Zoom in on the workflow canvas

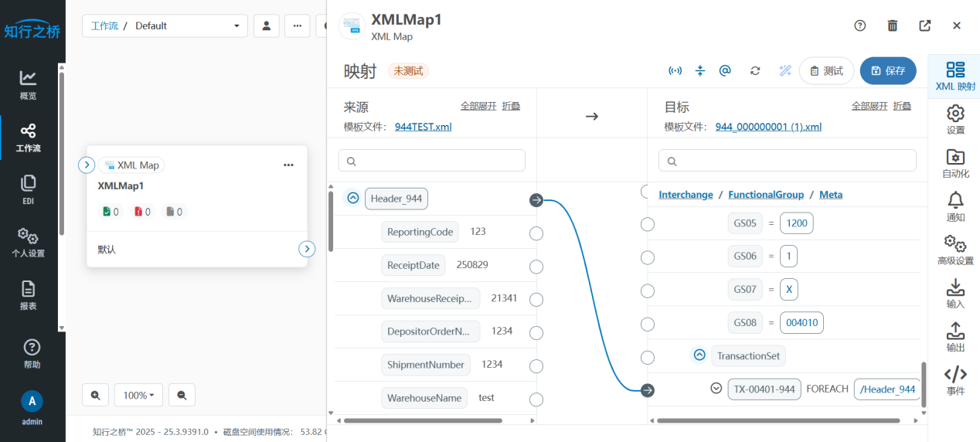pyautogui.click(x=95, y=395)
